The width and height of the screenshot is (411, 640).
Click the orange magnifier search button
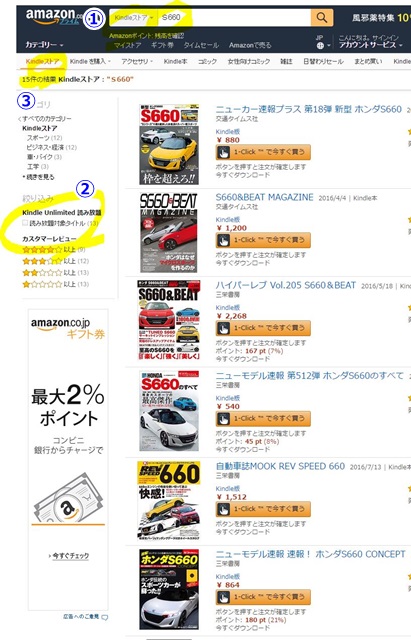tap(322, 18)
